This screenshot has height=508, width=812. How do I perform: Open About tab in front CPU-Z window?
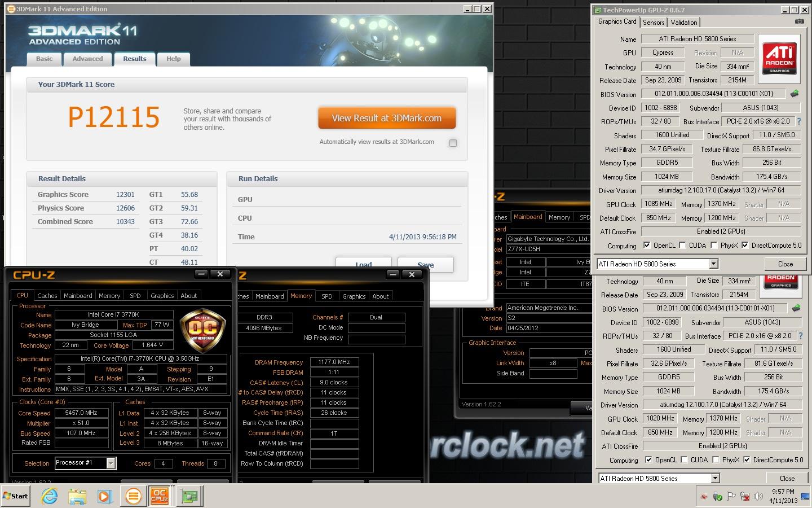189,296
